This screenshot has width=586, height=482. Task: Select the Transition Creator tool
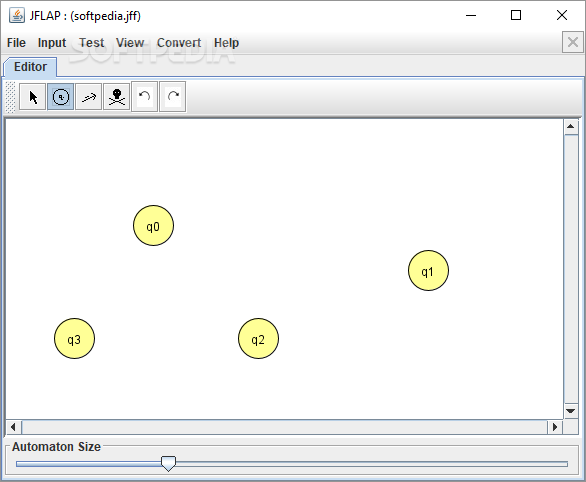(89, 97)
